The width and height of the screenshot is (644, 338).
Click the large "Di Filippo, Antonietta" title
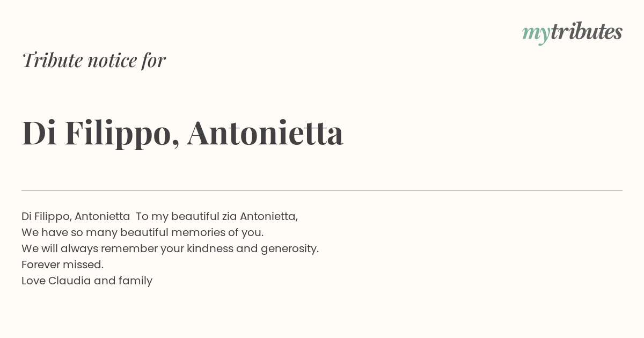[x=182, y=133]
